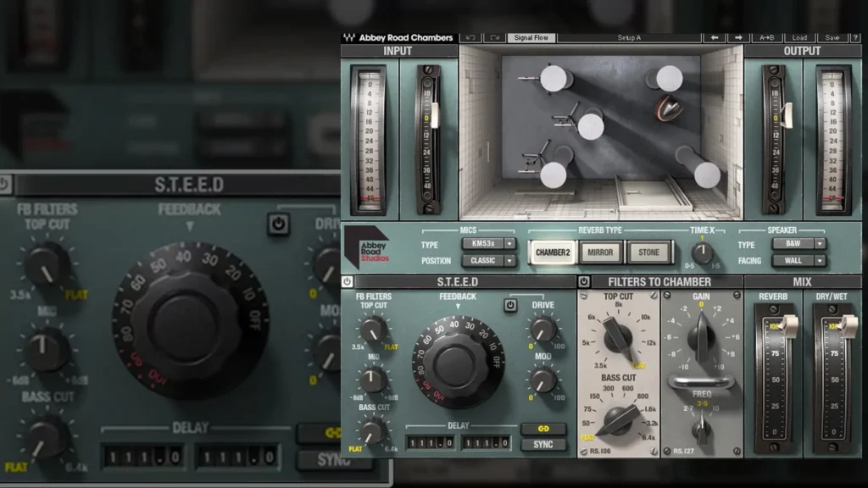Click the link icon above the SYNC button
Viewport: 868px width, 488px height.
point(543,429)
